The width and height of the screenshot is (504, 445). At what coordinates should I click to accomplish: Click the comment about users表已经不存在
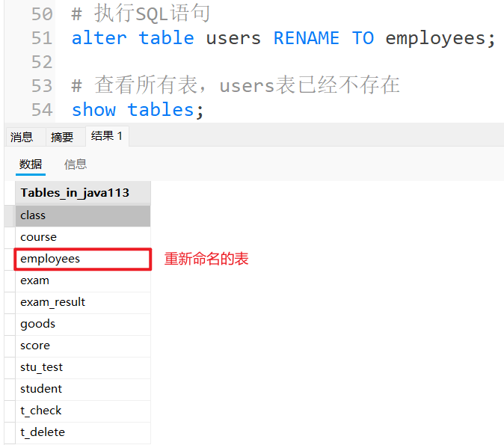point(236,85)
